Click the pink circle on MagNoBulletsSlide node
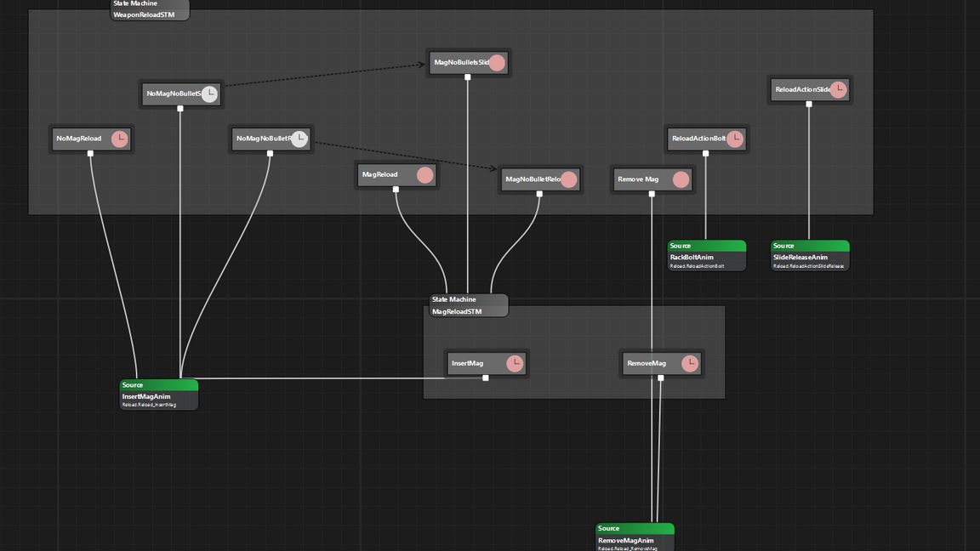The height and width of the screenshot is (551, 980). 497,63
